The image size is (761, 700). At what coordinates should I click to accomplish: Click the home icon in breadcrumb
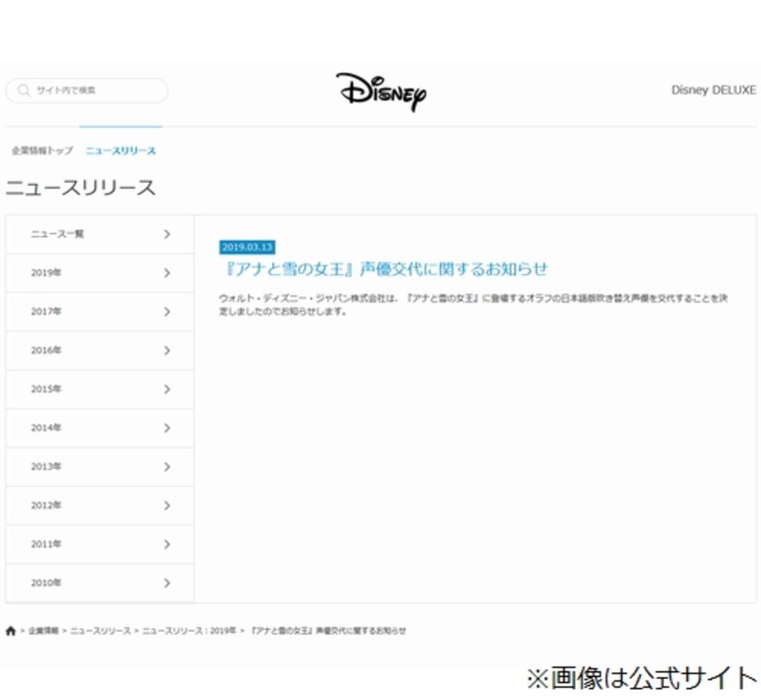[x=11, y=631]
